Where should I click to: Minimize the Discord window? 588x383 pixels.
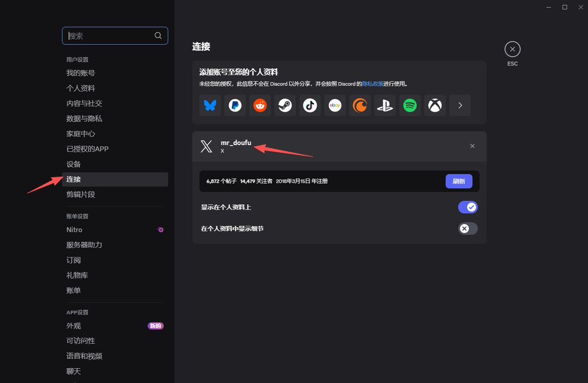(548, 7)
